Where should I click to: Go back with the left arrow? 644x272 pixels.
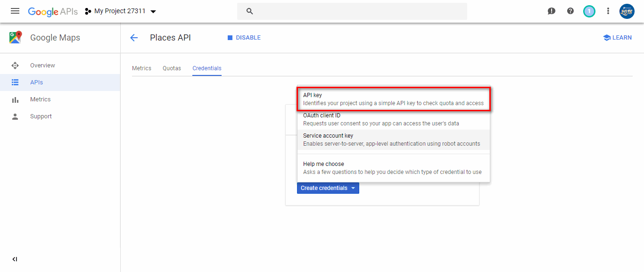point(134,38)
